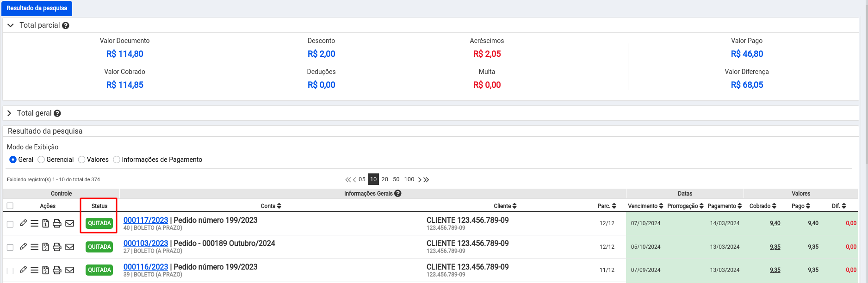Open the Cobrado value 9,40 link
This screenshot has height=283, width=868.
775,223
